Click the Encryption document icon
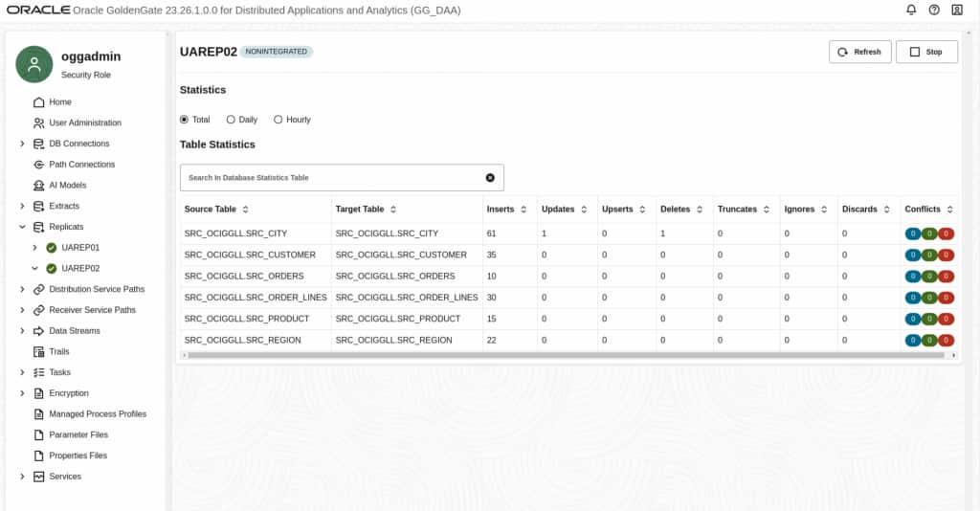This screenshot has height=511, width=980. [38, 393]
